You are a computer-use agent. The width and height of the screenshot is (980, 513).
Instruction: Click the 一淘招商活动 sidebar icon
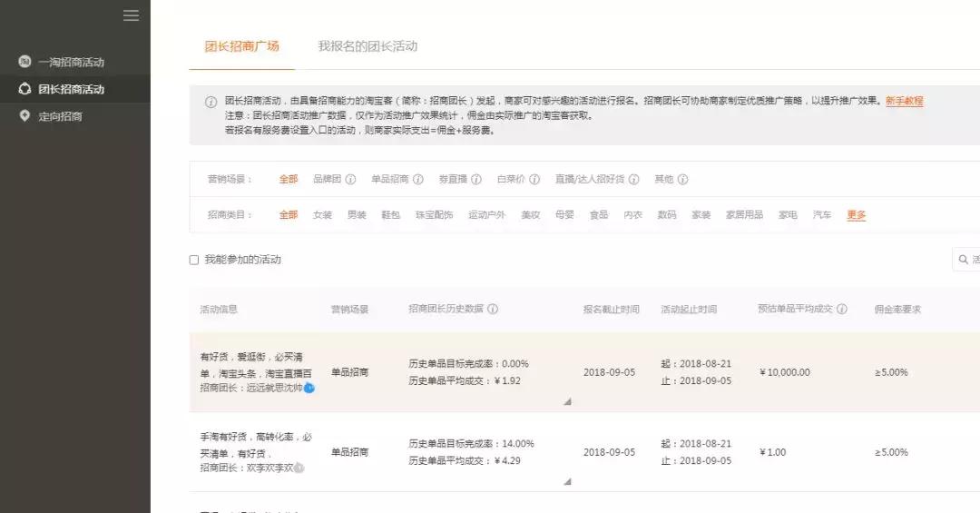point(24,62)
